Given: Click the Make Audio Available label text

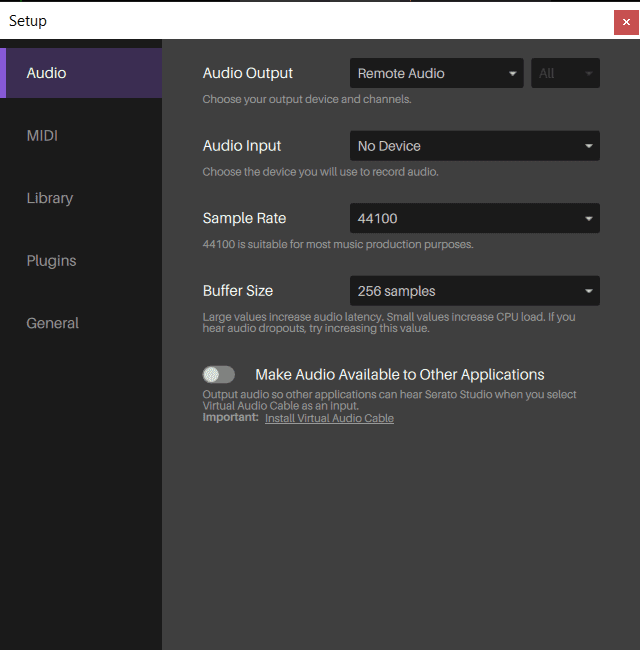Looking at the screenshot, I should (x=399, y=374).
